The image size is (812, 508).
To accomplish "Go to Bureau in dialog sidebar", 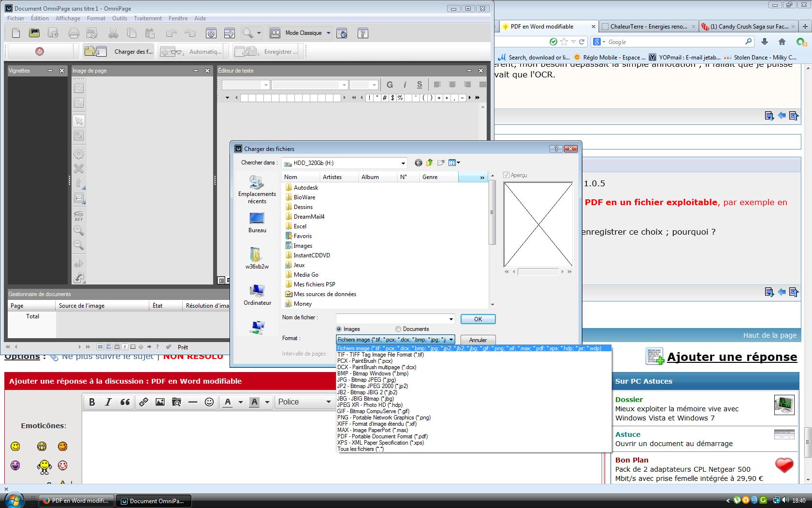I will (257, 223).
